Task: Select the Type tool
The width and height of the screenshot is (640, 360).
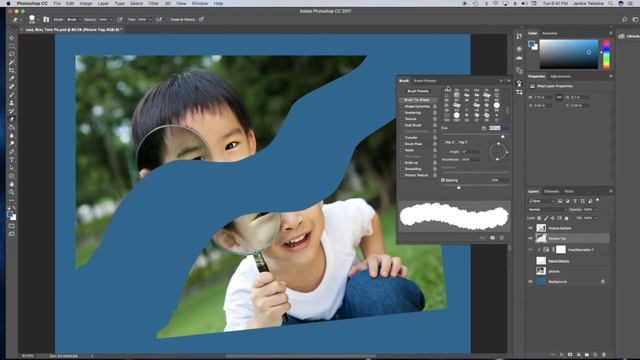Action: click(x=11, y=160)
